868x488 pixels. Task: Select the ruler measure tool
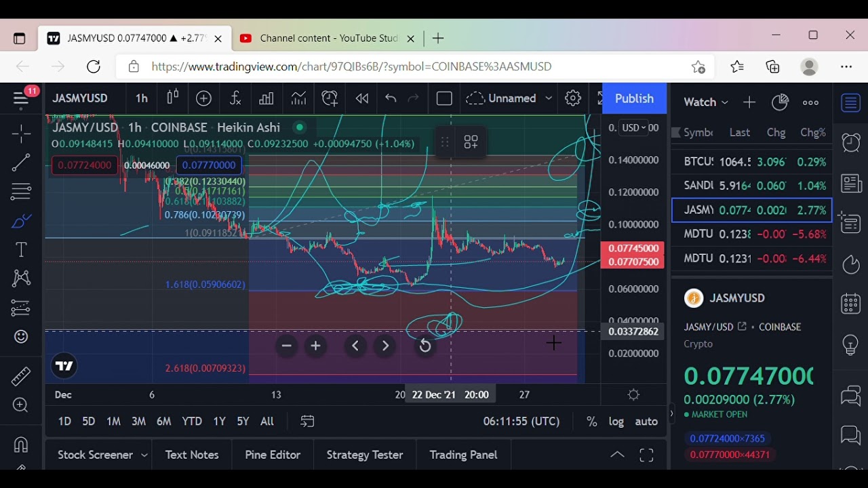coord(21,375)
